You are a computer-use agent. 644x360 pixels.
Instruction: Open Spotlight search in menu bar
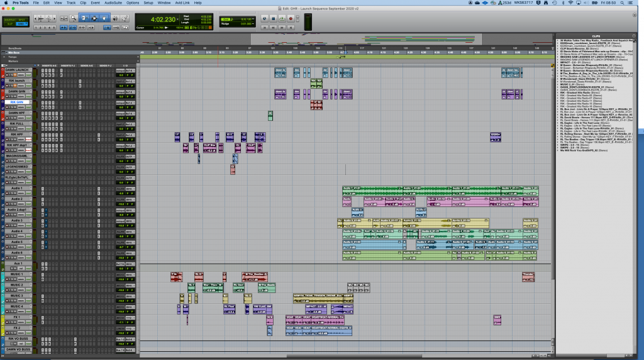[622, 3]
